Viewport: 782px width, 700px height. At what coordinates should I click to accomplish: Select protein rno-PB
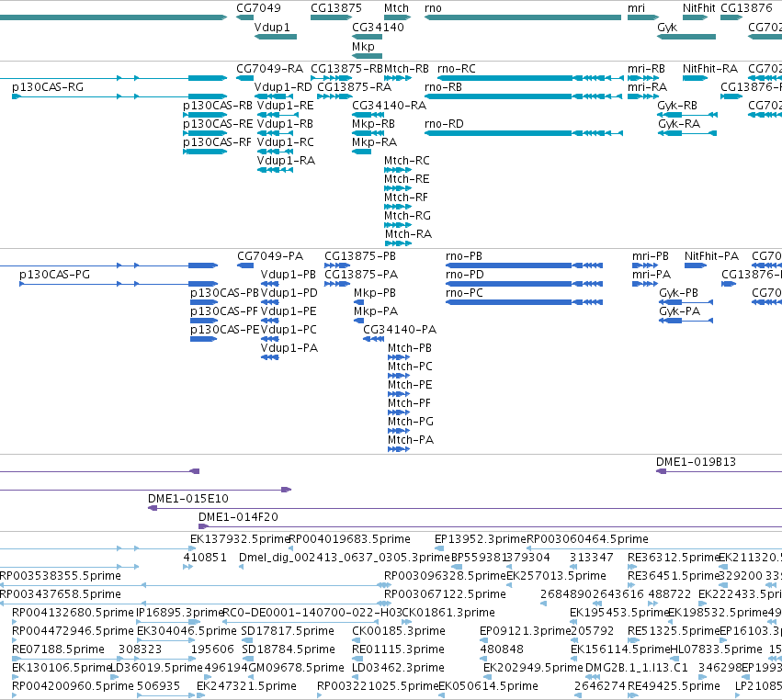coord(464,256)
